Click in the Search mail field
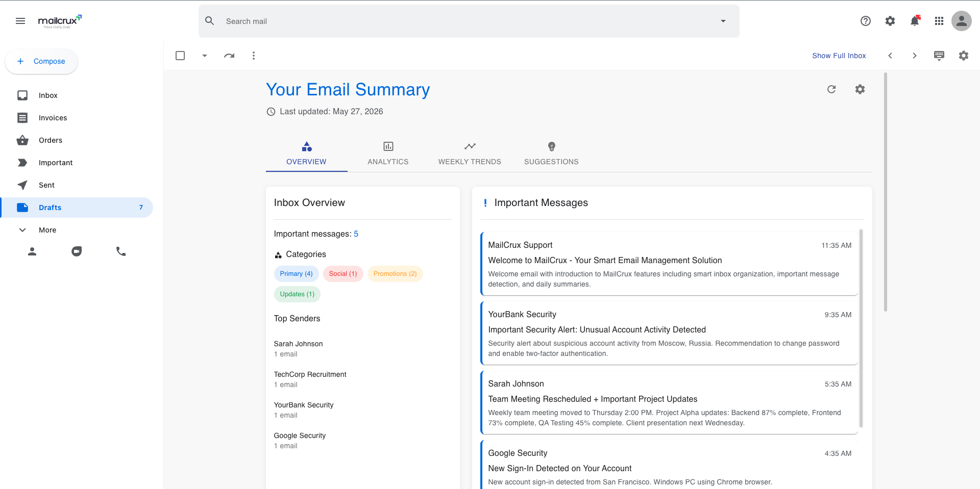980x489 pixels. pyautogui.click(x=469, y=21)
